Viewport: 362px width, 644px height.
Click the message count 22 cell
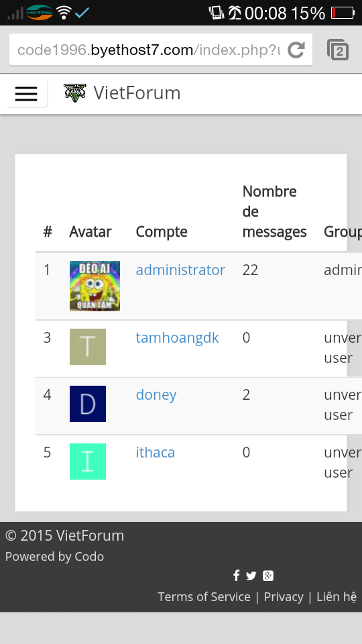click(x=250, y=270)
